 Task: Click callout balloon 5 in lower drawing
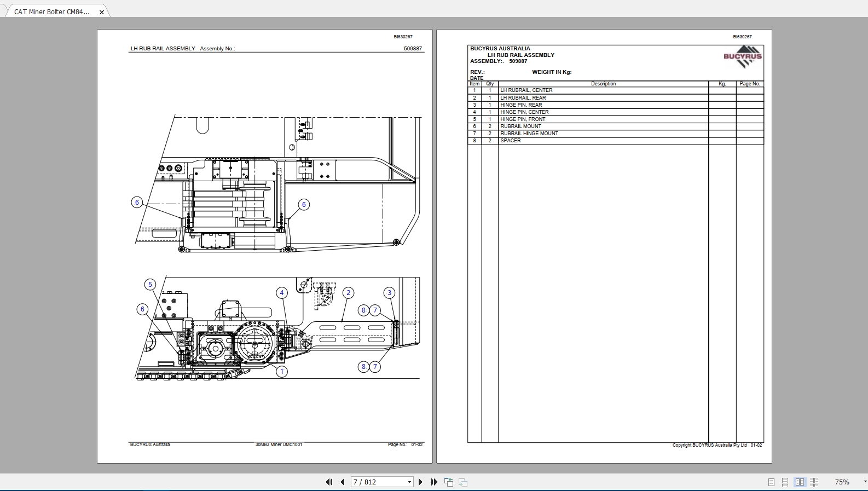tap(150, 284)
